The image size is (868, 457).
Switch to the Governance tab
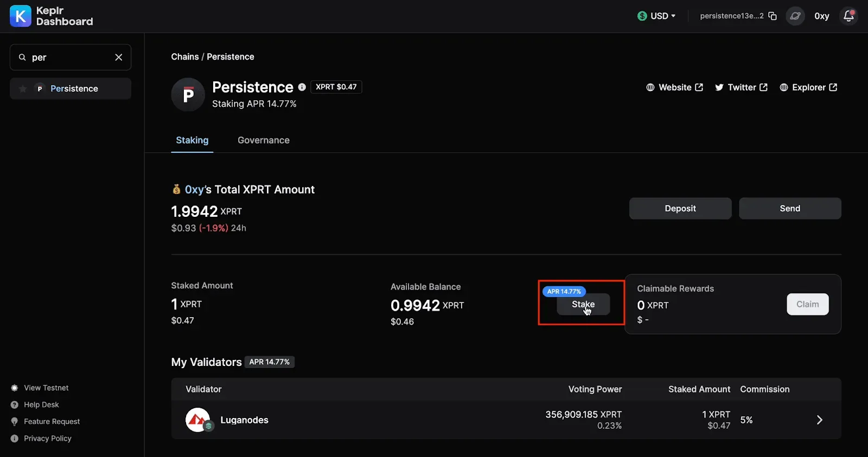tap(264, 140)
